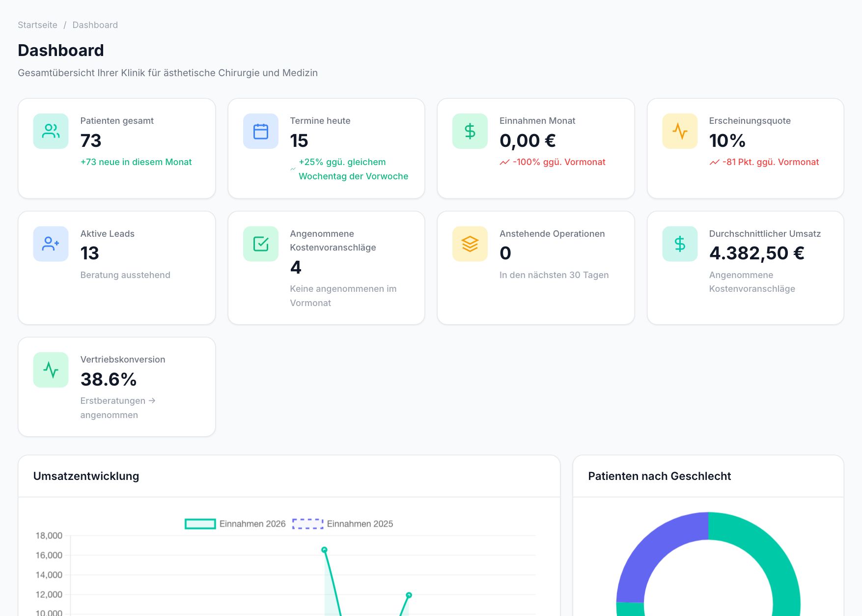Image resolution: width=862 pixels, height=616 pixels.
Task: Click '-100% ggü. Vormonat' text
Action: [x=559, y=162]
